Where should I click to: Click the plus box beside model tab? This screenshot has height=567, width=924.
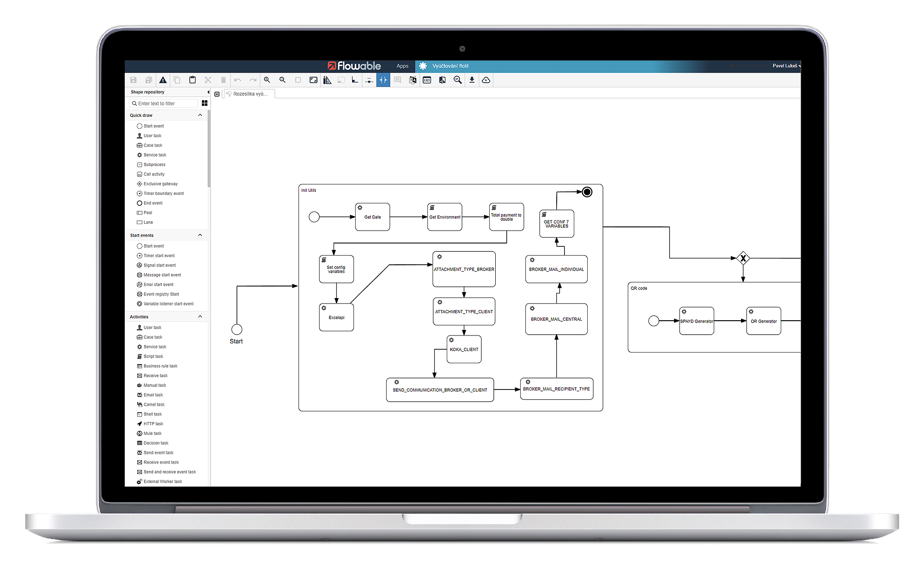(217, 94)
